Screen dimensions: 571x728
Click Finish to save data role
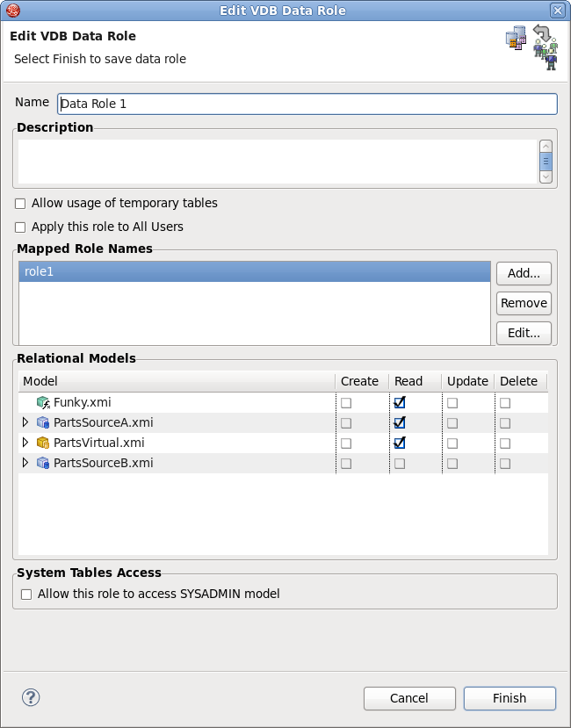510,698
